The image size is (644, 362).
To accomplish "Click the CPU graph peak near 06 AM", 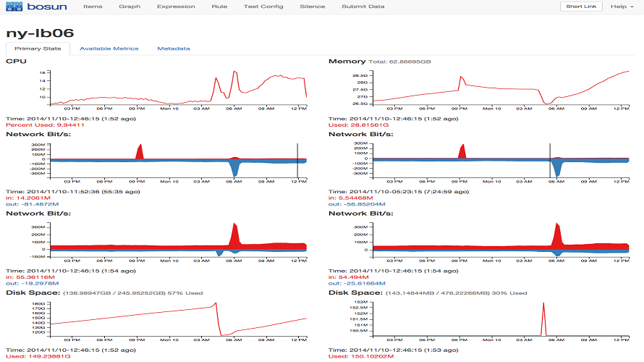I will (235, 72).
